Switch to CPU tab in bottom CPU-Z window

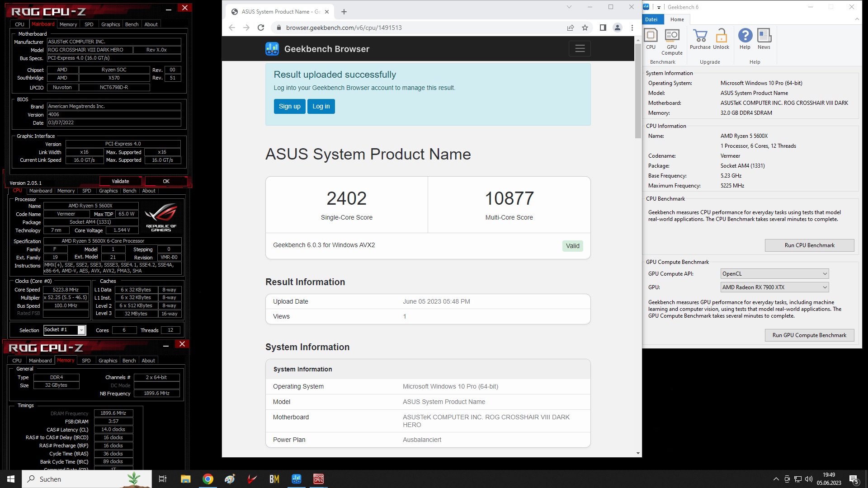point(17,361)
